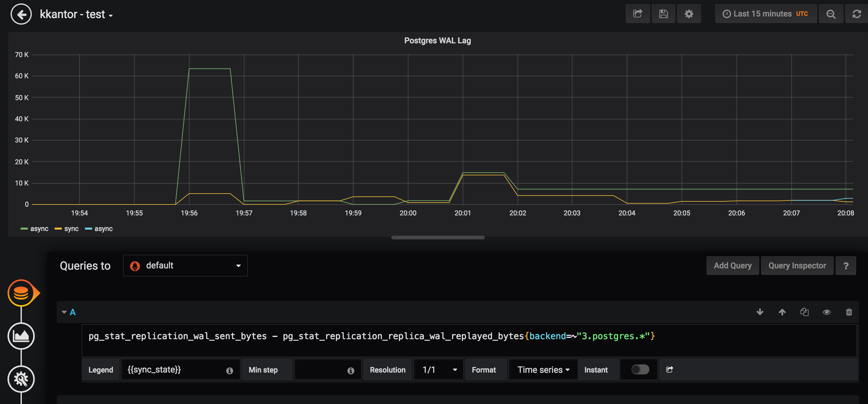The height and width of the screenshot is (404, 868).
Task: Open the default datasource dropdown
Action: pyautogui.click(x=185, y=266)
